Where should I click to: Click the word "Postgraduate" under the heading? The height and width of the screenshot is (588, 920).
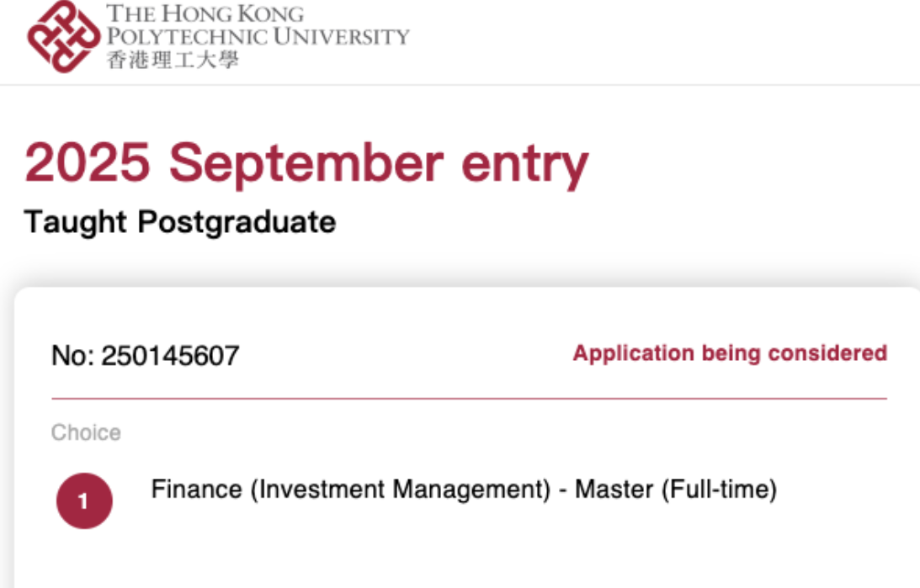(237, 222)
